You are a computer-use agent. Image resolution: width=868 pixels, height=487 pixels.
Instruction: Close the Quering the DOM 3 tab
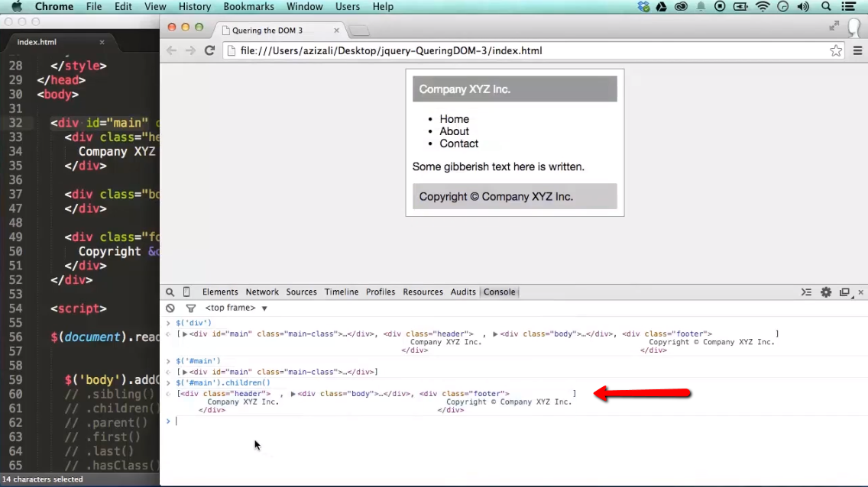(x=336, y=31)
